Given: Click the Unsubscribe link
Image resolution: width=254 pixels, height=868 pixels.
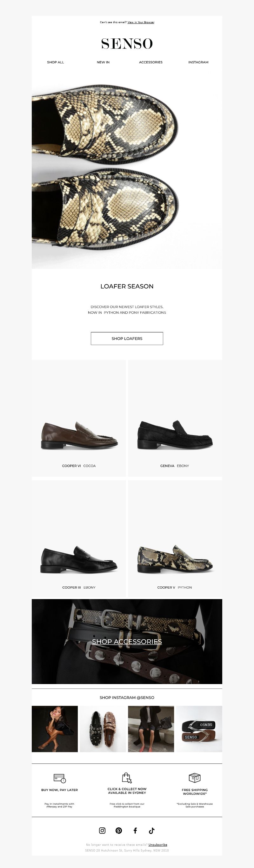Looking at the screenshot, I should click(158, 845).
